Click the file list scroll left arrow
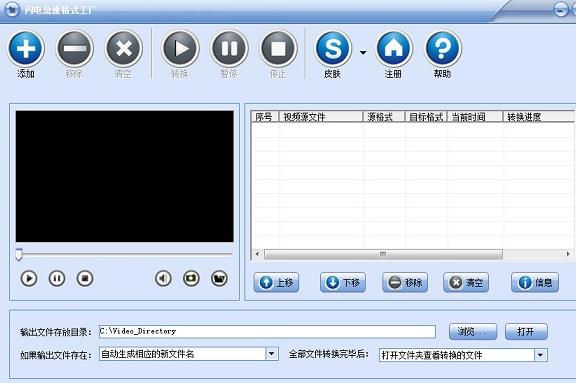 point(257,254)
